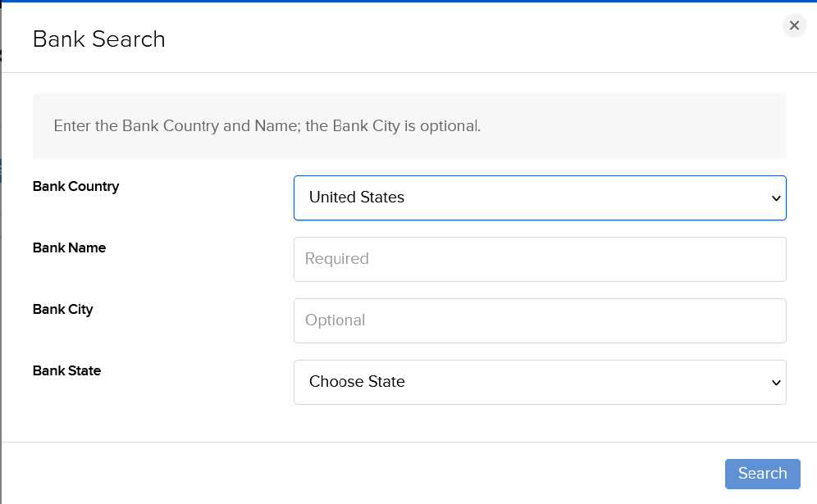817x504 pixels.
Task: Focus the Bank City optional field
Action: tap(540, 320)
